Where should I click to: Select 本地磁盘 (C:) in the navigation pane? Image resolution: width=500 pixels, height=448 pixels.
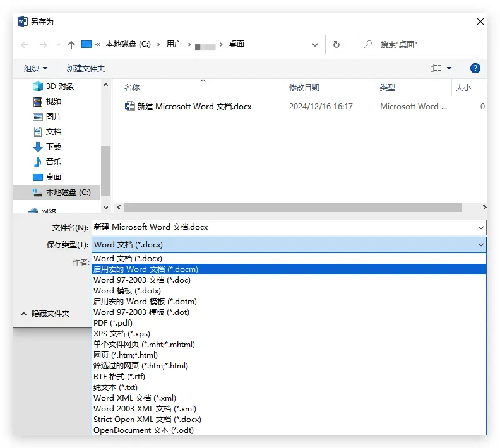click(x=57, y=192)
